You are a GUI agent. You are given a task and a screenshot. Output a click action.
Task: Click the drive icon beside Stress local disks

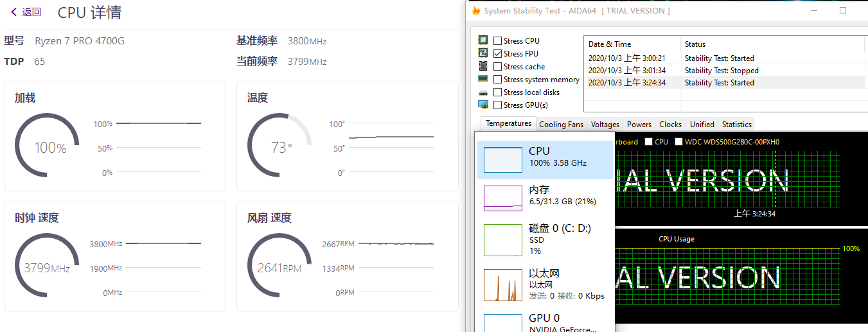[483, 92]
